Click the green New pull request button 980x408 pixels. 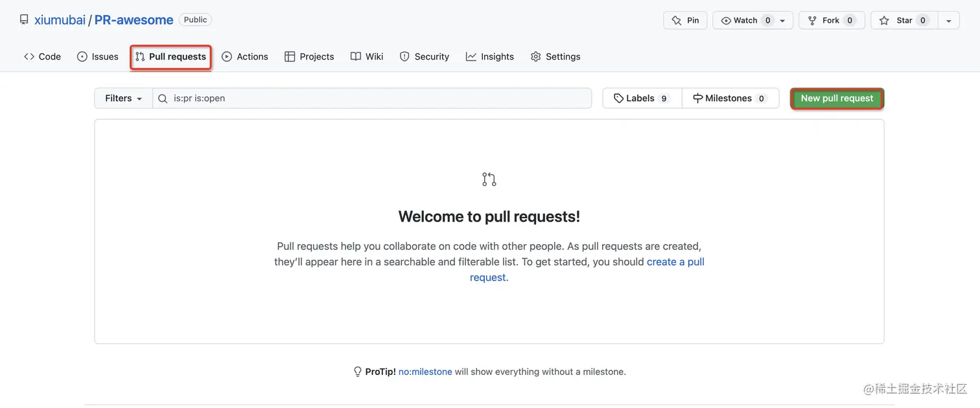[837, 98]
